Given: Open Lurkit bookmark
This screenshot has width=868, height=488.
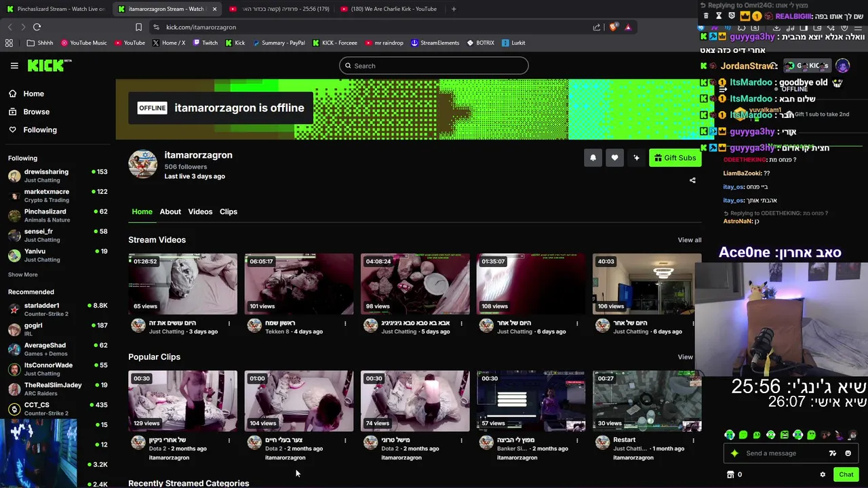Looking at the screenshot, I should click(x=513, y=43).
